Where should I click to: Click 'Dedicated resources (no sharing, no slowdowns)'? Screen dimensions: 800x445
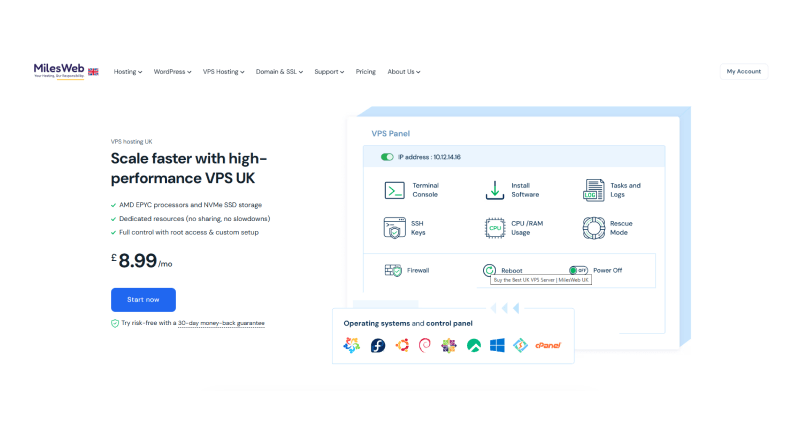click(x=194, y=218)
